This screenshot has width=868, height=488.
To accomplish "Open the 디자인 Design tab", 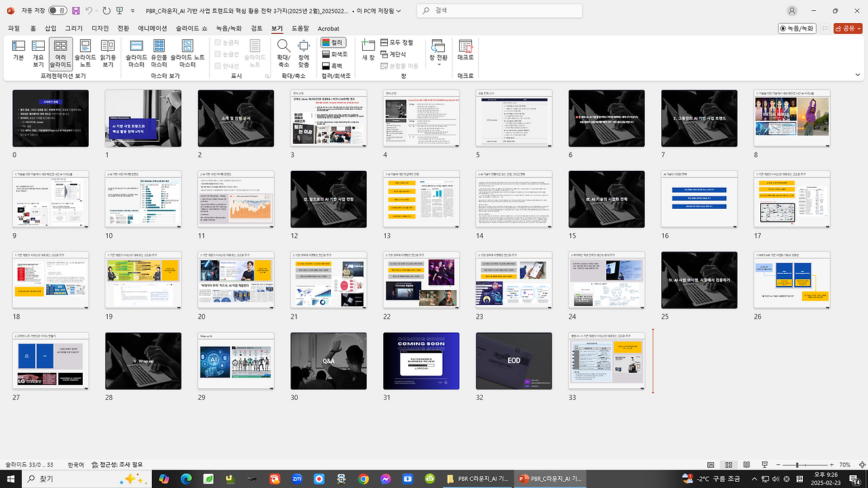I will pyautogui.click(x=100, y=28).
